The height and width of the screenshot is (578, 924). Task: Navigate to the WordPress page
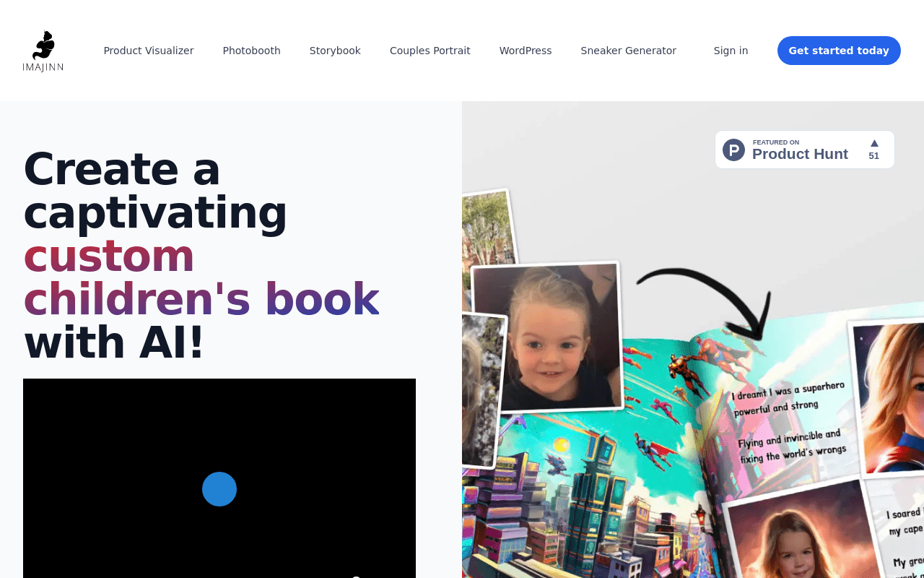[526, 51]
